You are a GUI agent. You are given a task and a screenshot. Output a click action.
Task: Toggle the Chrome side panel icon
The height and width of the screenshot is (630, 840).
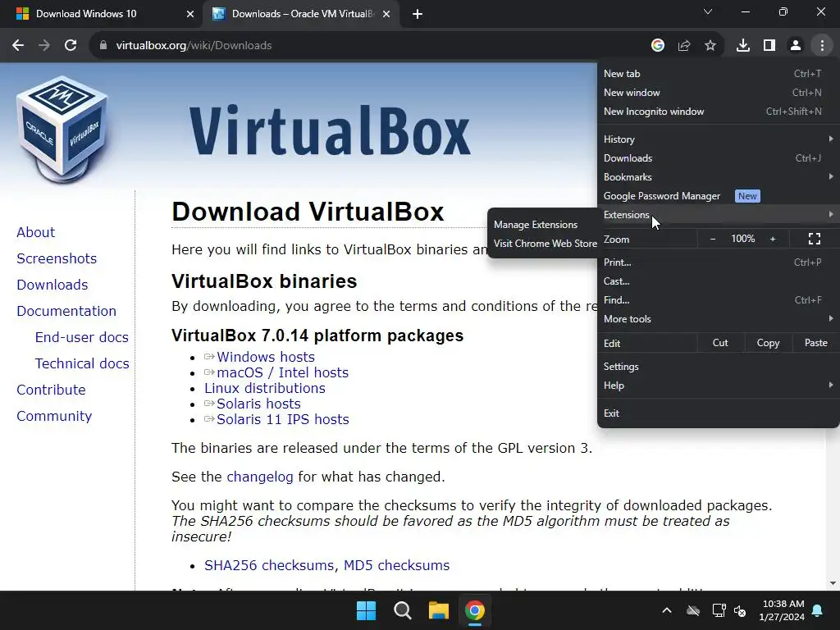pyautogui.click(x=769, y=46)
